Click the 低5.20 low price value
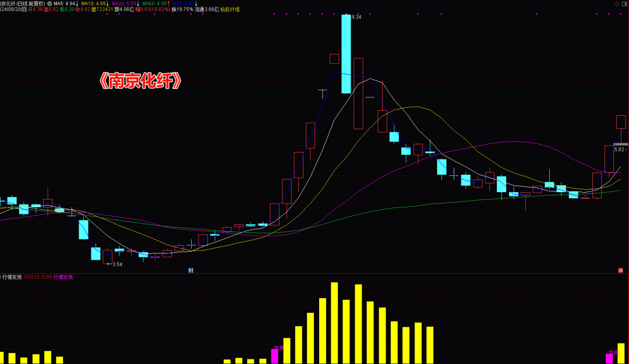 coord(68,9)
